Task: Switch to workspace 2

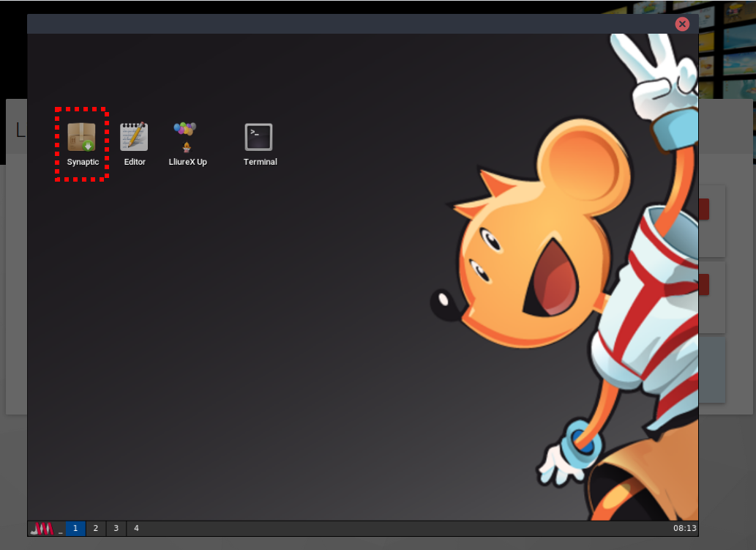Action: tap(96, 528)
